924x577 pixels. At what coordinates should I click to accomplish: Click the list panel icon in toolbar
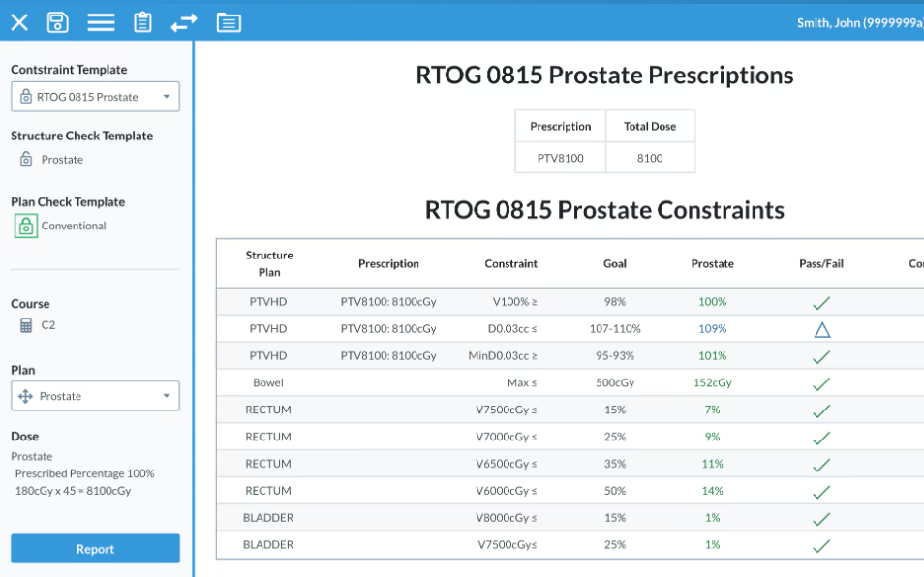coord(229,22)
